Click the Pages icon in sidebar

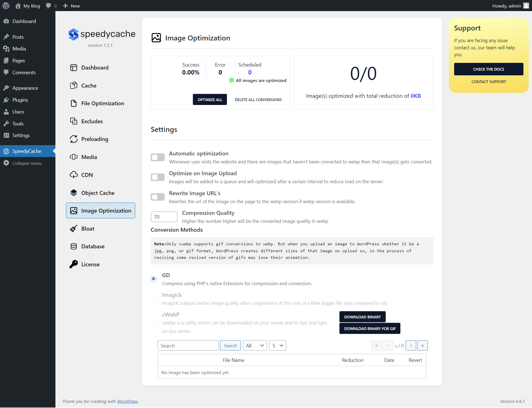[6, 61]
